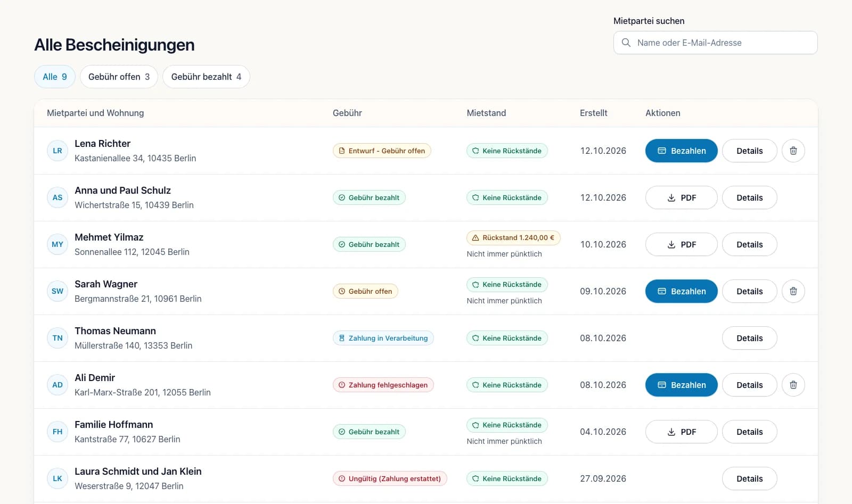This screenshot has height=504, width=852.
Task: Open Details for Laura Schmidt und Jan Klein
Action: point(749,478)
